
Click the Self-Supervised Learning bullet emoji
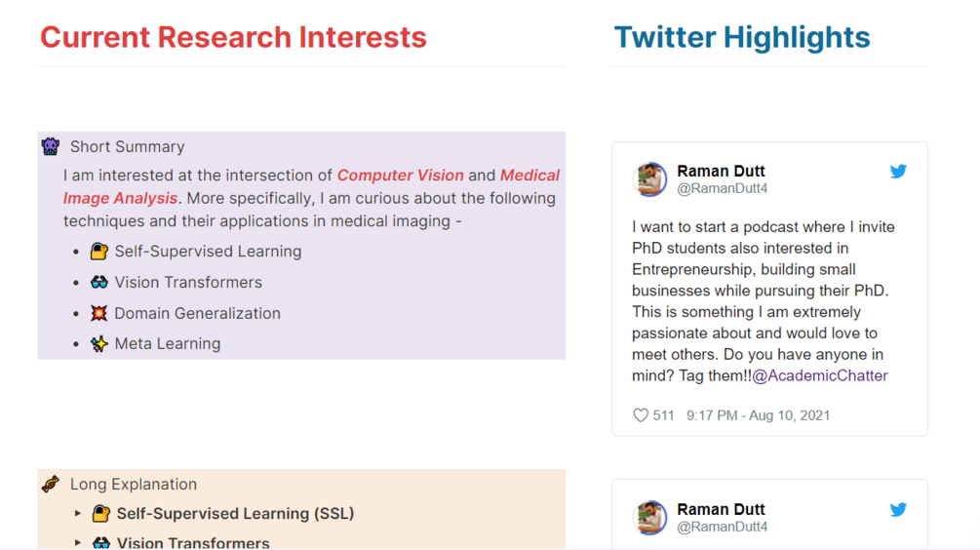tap(99, 252)
